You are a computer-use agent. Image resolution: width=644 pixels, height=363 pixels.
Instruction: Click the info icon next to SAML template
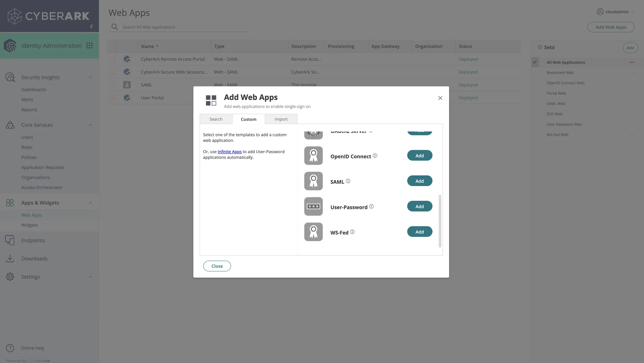click(348, 181)
